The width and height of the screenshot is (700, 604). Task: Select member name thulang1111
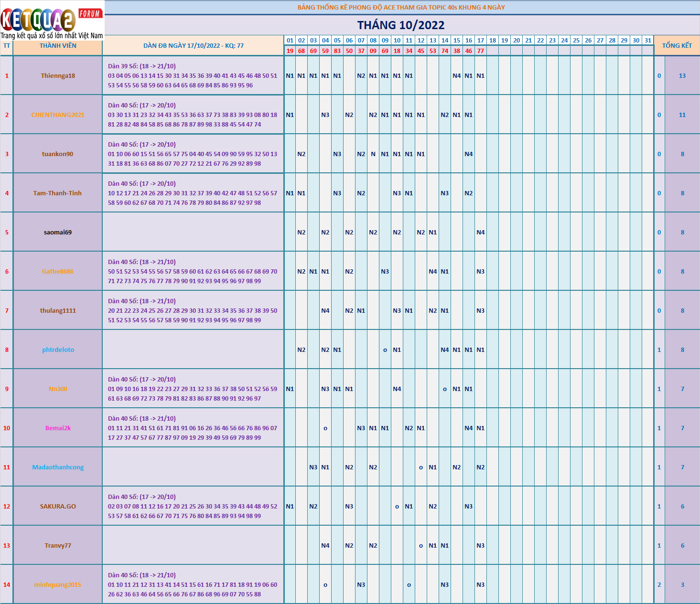tap(58, 311)
